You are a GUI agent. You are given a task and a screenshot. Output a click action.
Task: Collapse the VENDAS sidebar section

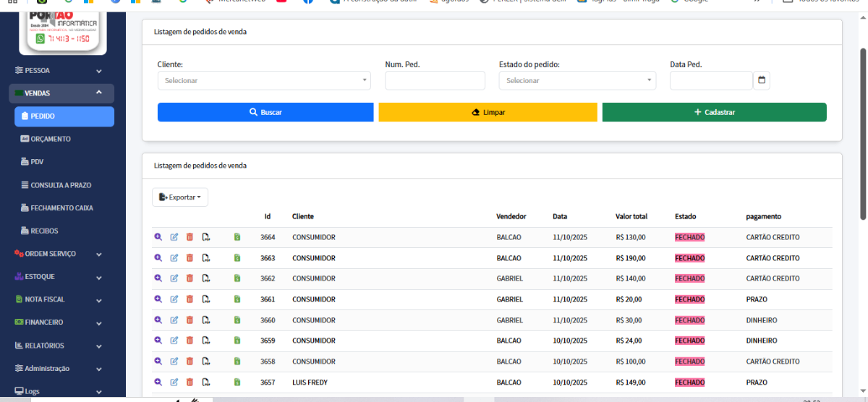61,93
